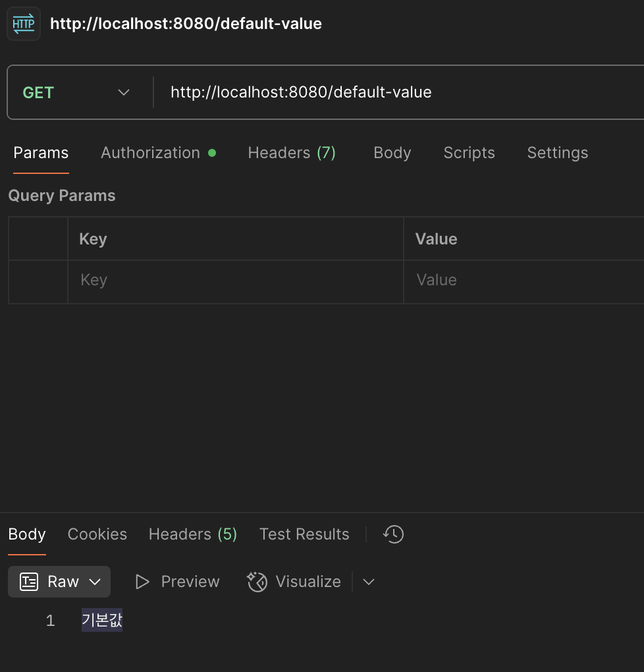The width and height of the screenshot is (644, 672).
Task: Select the Params request tab
Action: [x=41, y=153]
